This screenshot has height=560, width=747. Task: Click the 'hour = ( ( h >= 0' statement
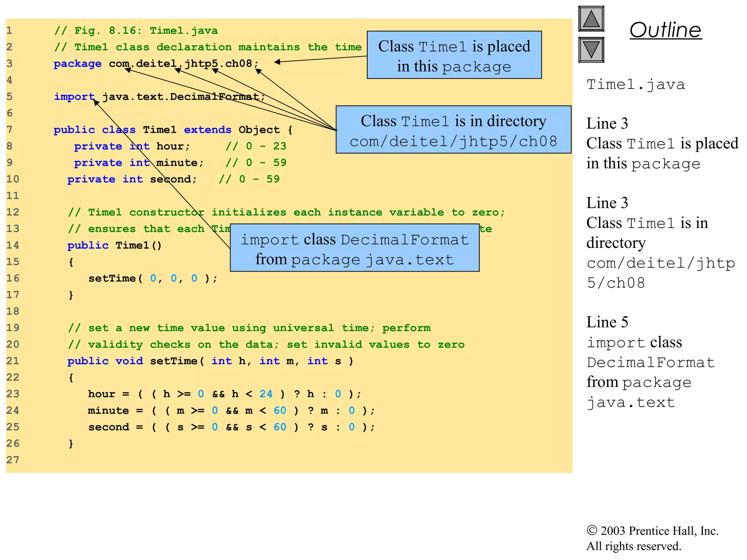pos(225,394)
